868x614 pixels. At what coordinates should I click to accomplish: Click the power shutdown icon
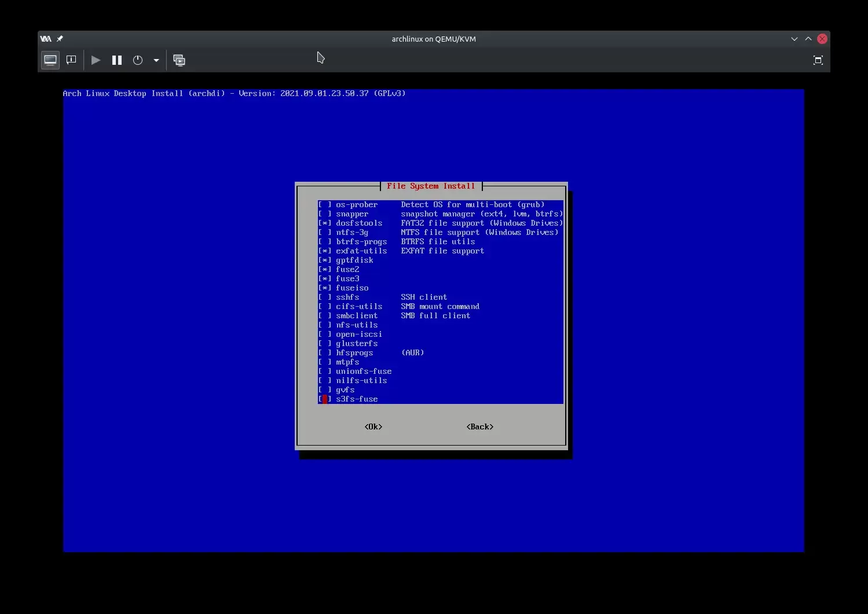[138, 60]
